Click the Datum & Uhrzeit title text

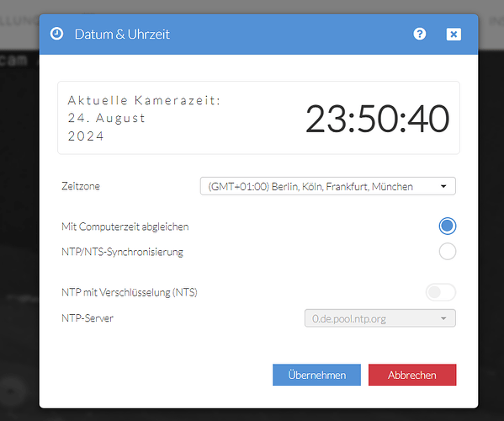pos(122,34)
